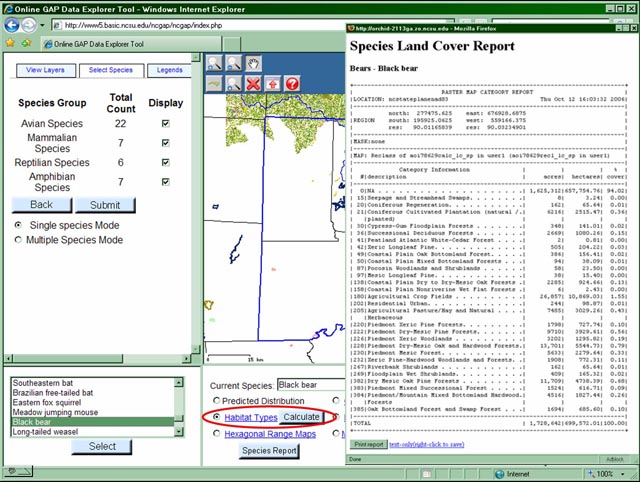The image size is (640, 482).
Task: Click the magnifier icon beside the red X
Action: coord(234,84)
